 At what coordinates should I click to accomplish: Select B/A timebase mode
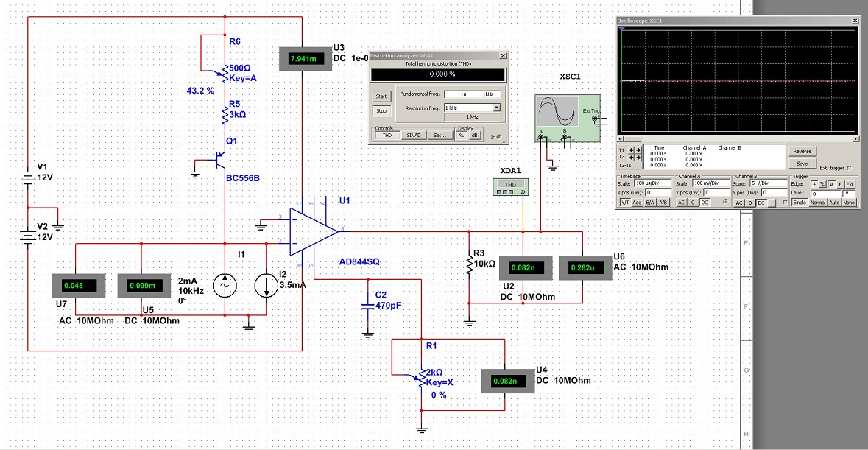[x=650, y=203]
